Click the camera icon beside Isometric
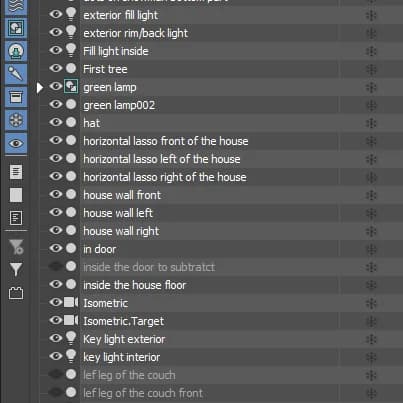The image size is (403, 403). [71, 302]
